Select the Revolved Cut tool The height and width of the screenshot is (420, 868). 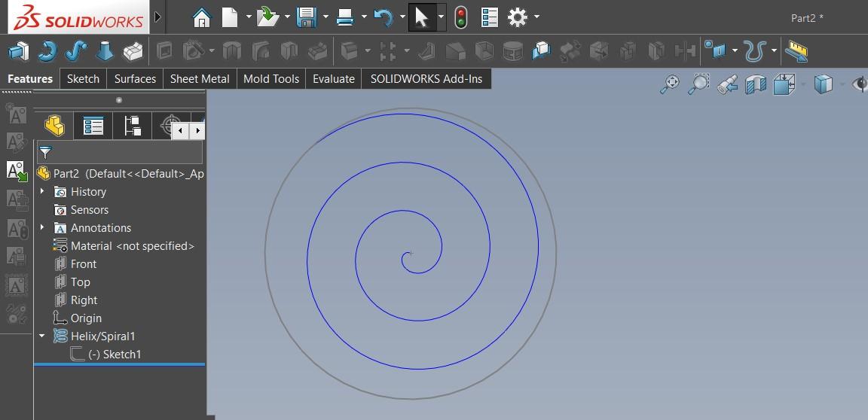coord(232,51)
